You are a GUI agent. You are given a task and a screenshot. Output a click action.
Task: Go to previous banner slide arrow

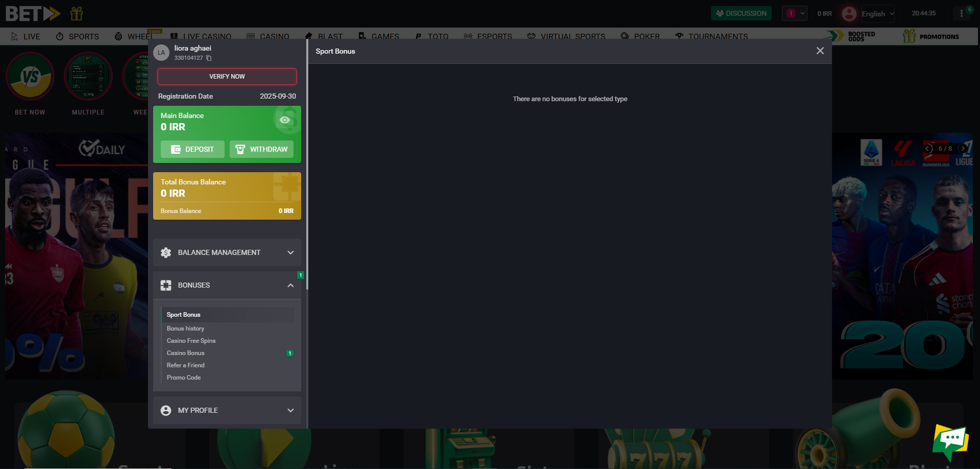[x=928, y=149]
